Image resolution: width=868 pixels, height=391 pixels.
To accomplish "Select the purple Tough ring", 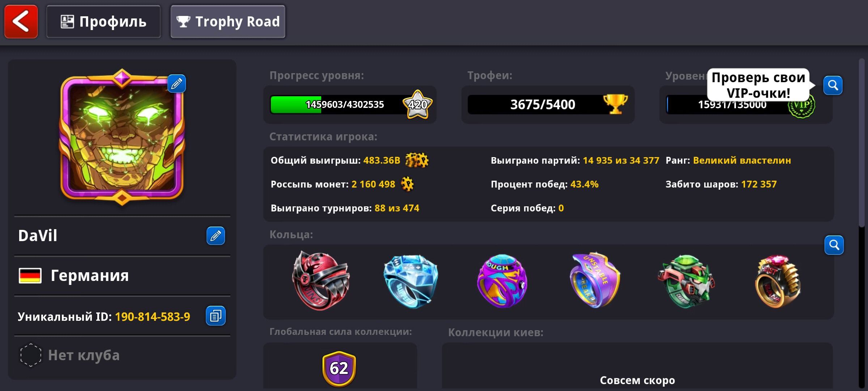I will tap(502, 281).
